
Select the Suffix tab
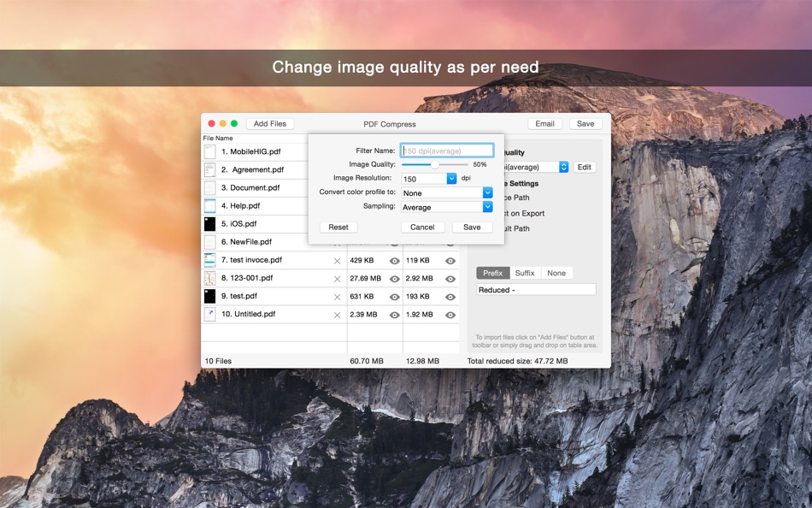pos(525,273)
